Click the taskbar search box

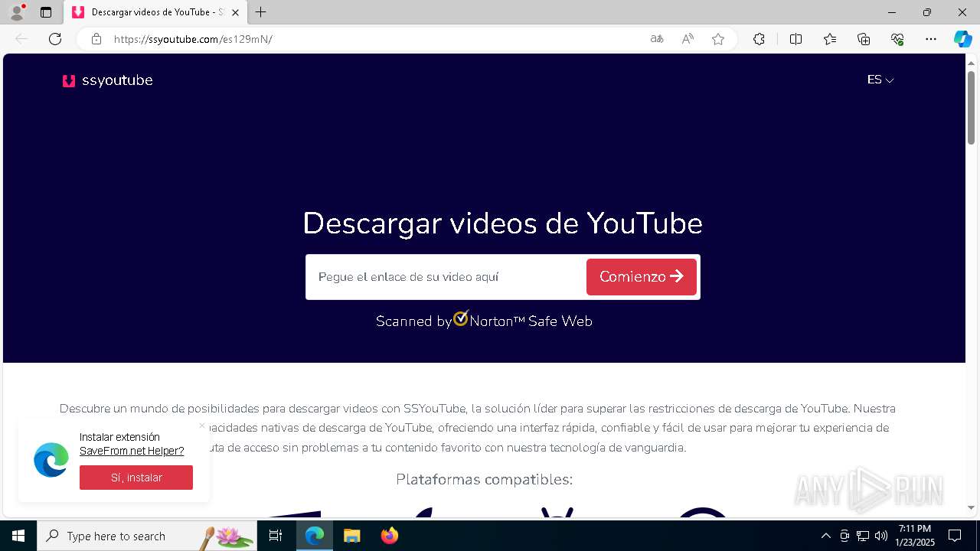click(x=147, y=536)
